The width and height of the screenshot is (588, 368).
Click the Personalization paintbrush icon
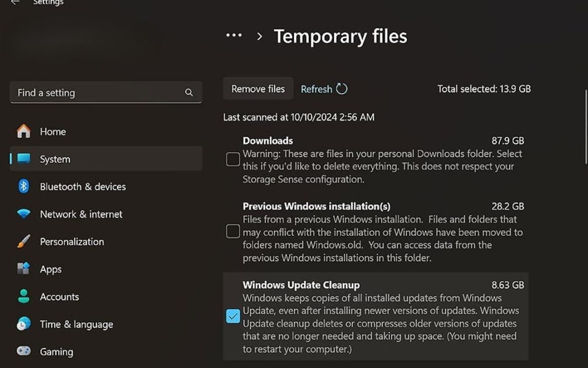tap(23, 242)
